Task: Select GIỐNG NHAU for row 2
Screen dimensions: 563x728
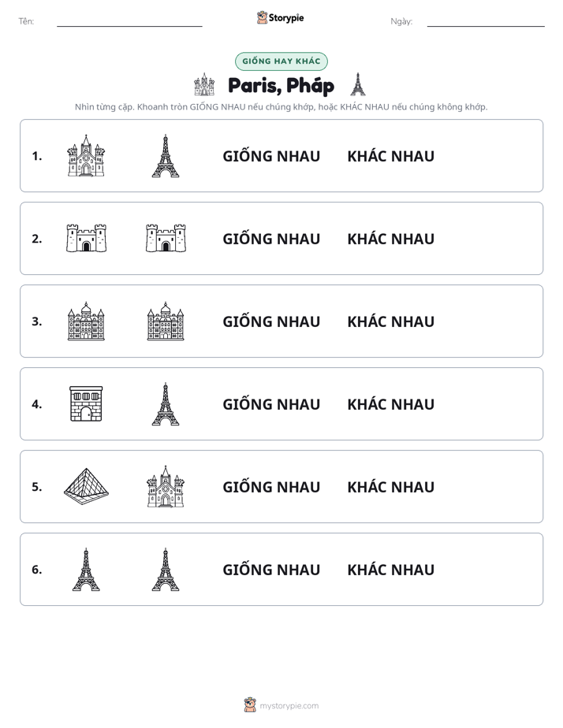Action: click(x=271, y=239)
